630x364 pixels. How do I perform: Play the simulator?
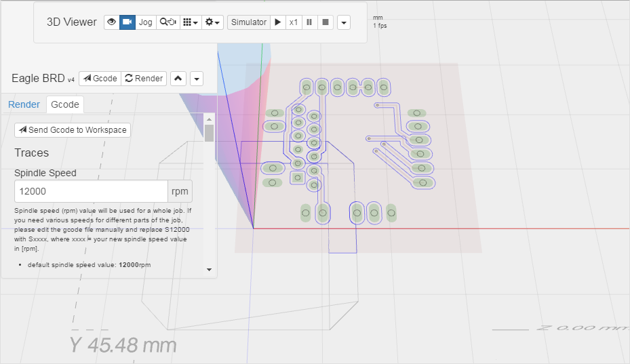[x=277, y=22]
